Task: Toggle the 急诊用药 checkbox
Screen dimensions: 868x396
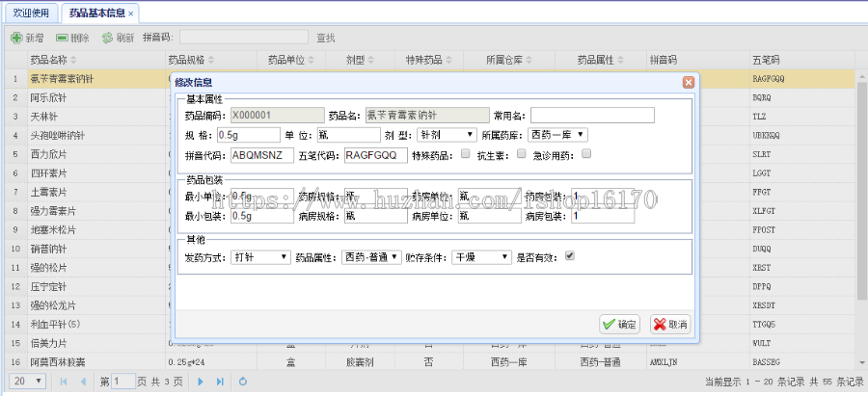Action: [x=586, y=154]
